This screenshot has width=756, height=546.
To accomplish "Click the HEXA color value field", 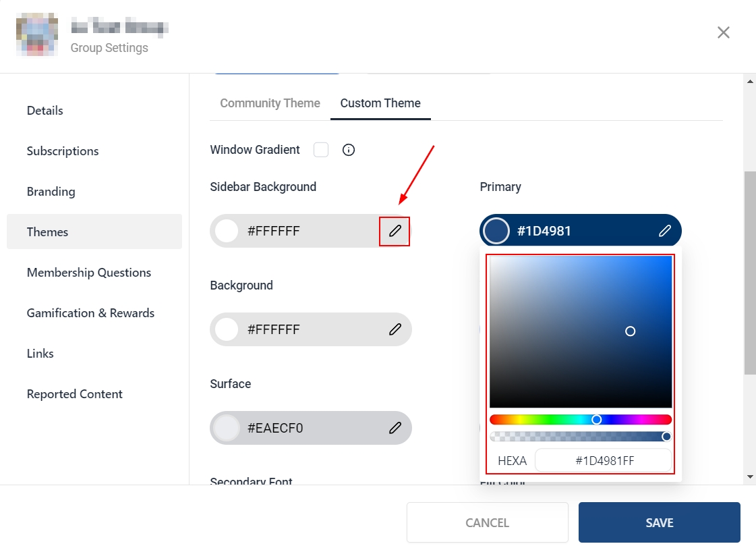I will (604, 461).
